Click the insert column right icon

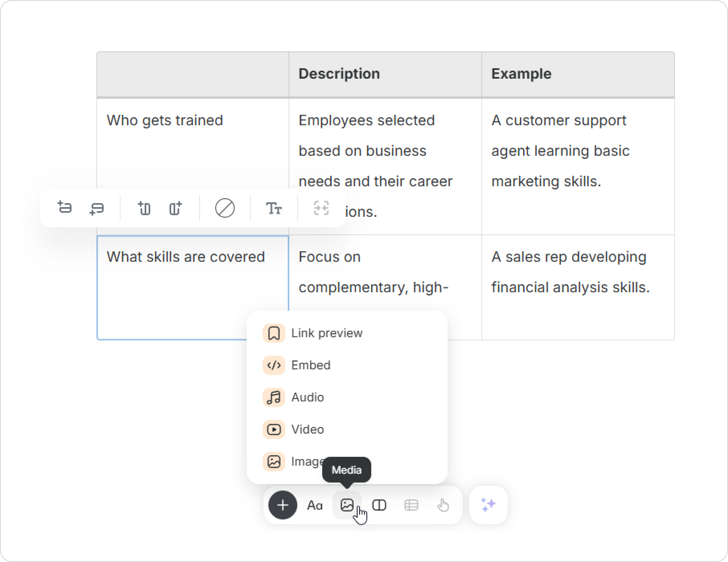point(176,208)
